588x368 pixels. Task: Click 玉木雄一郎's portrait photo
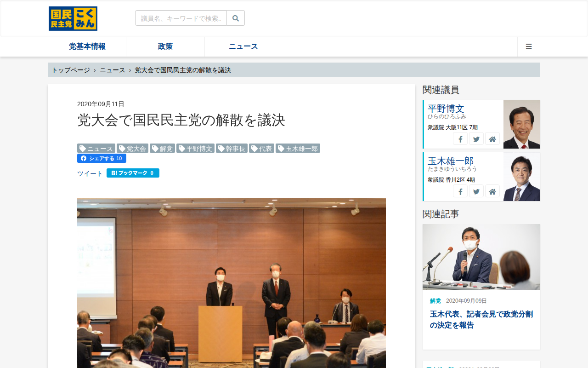522,177
